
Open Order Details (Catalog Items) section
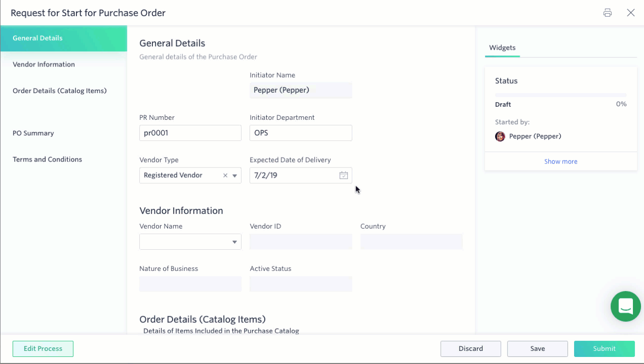pos(59,91)
